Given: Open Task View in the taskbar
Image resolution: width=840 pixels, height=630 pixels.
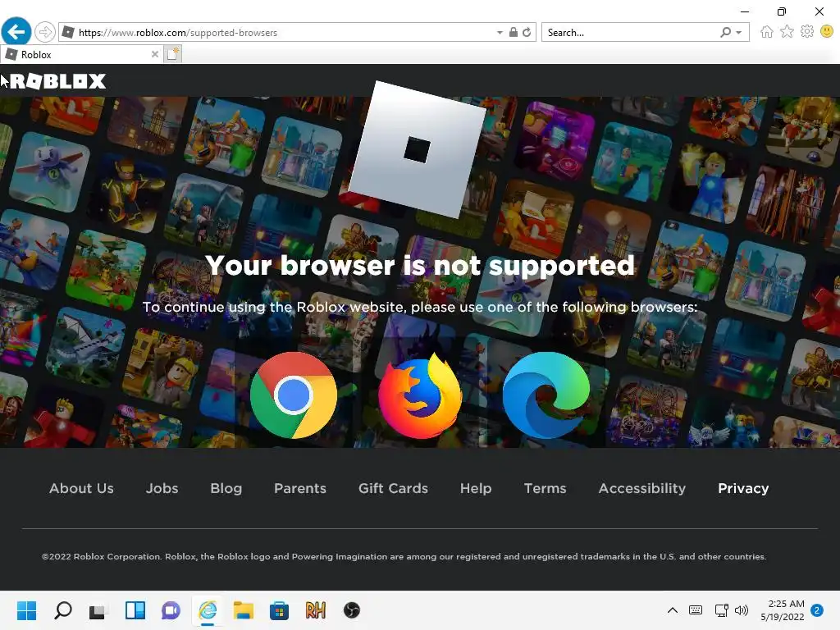Looking at the screenshot, I should pos(98,610).
